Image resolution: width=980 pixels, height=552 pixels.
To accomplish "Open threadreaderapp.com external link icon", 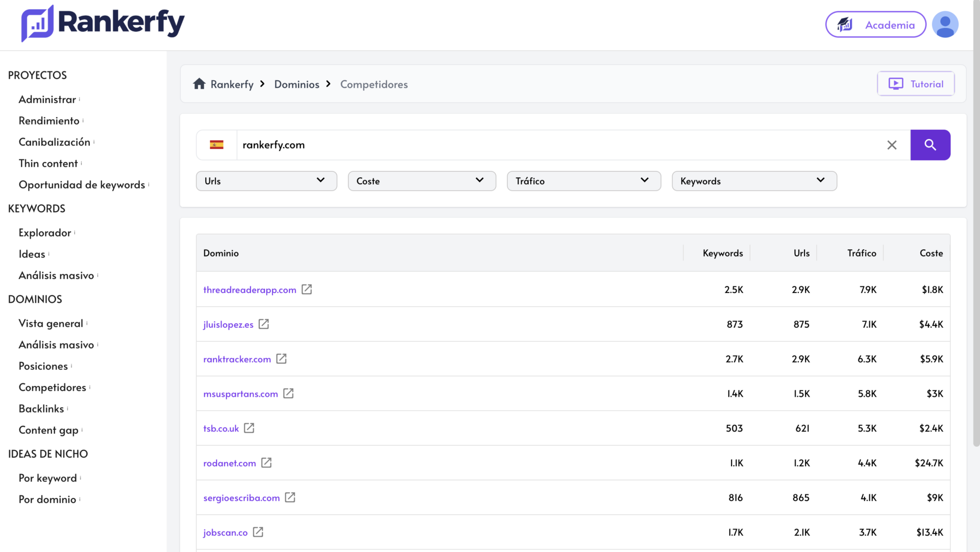I will (x=307, y=290).
